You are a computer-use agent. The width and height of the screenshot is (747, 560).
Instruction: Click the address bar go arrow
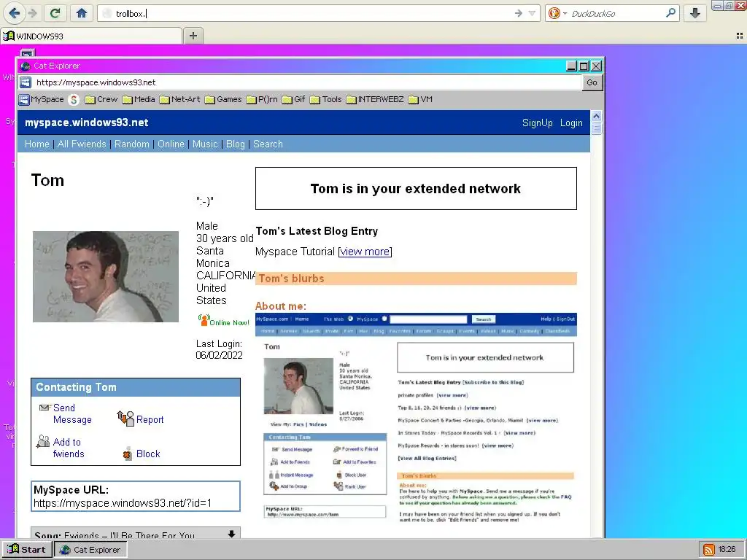(519, 13)
